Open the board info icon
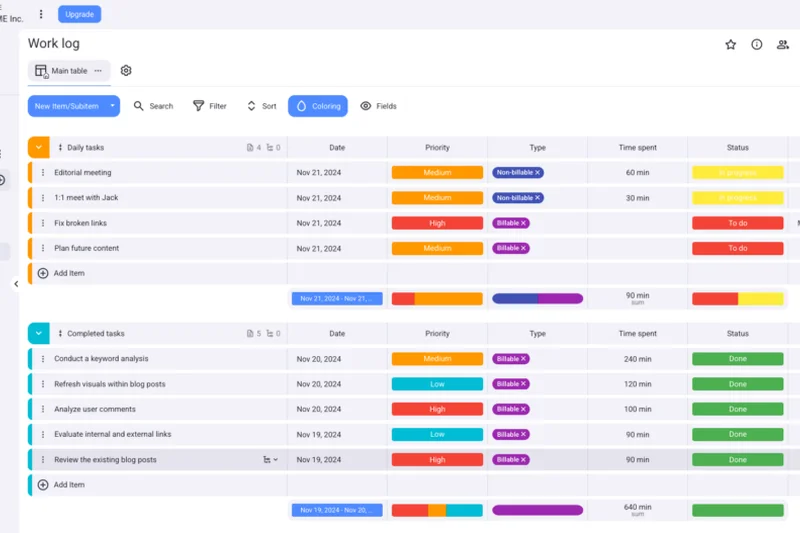Image resolution: width=800 pixels, height=533 pixels. (x=757, y=44)
